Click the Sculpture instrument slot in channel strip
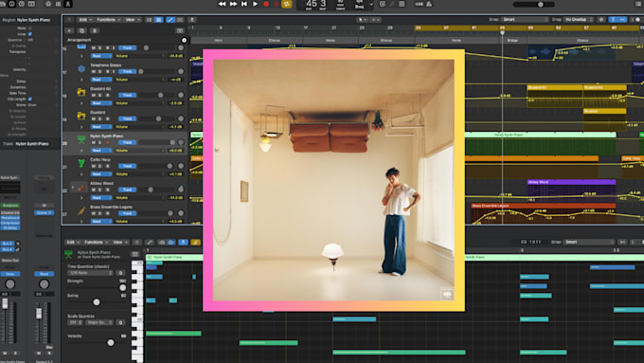The height and width of the screenshot is (363, 644). coord(10,205)
